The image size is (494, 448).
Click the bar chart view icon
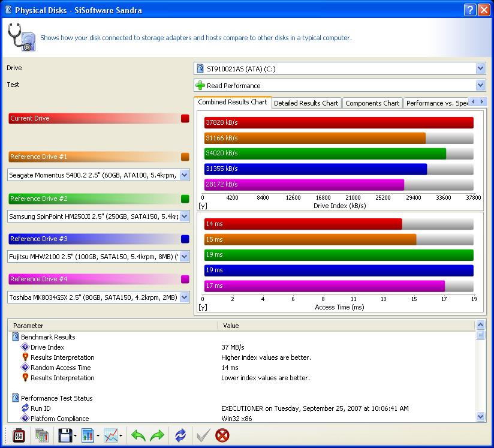[88, 435]
